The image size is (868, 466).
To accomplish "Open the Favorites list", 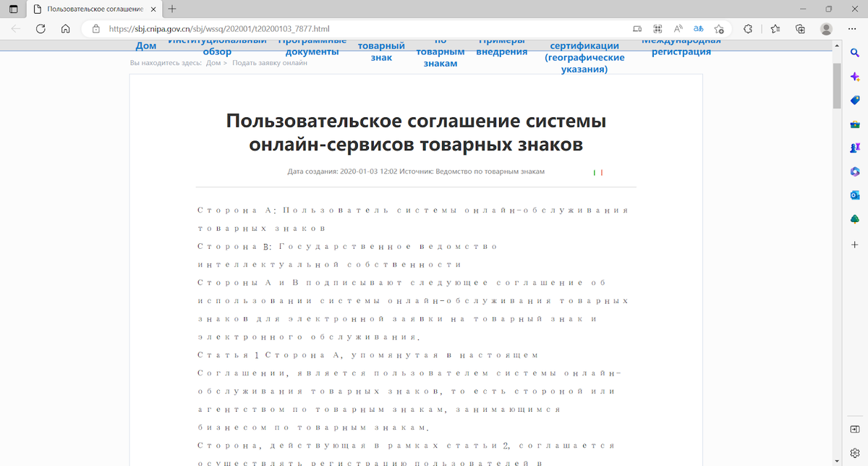I will point(775,29).
